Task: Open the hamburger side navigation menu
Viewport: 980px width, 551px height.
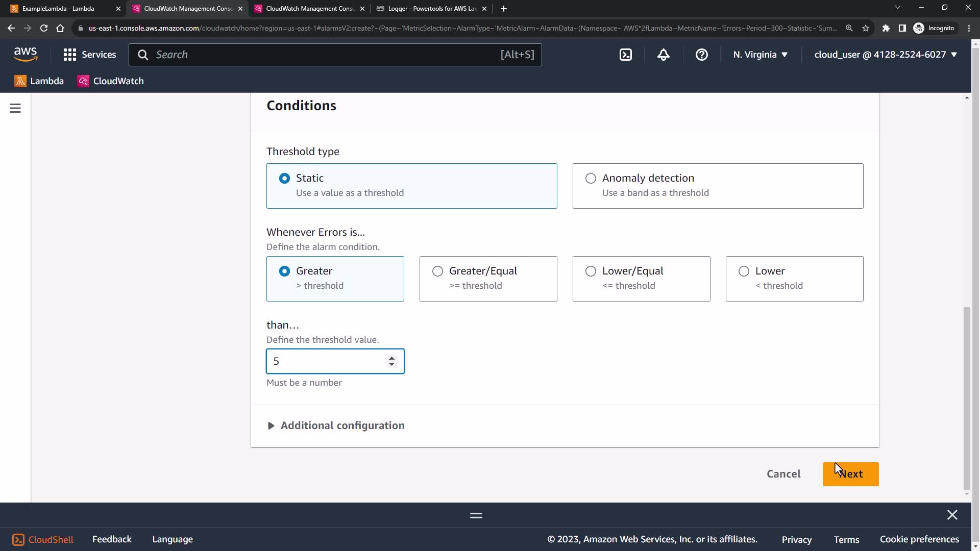Action: pos(15,108)
